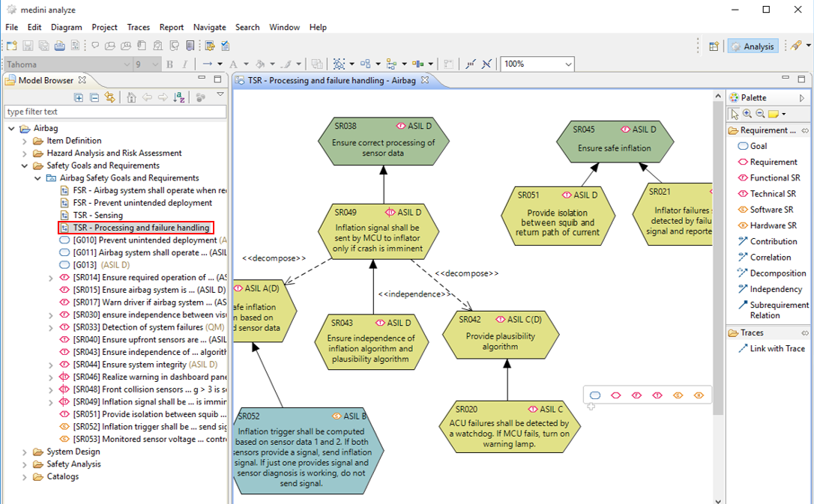This screenshot has width=814, height=504.
Task: Click Expand All in Model Browser toolbar
Action: pos(79,97)
